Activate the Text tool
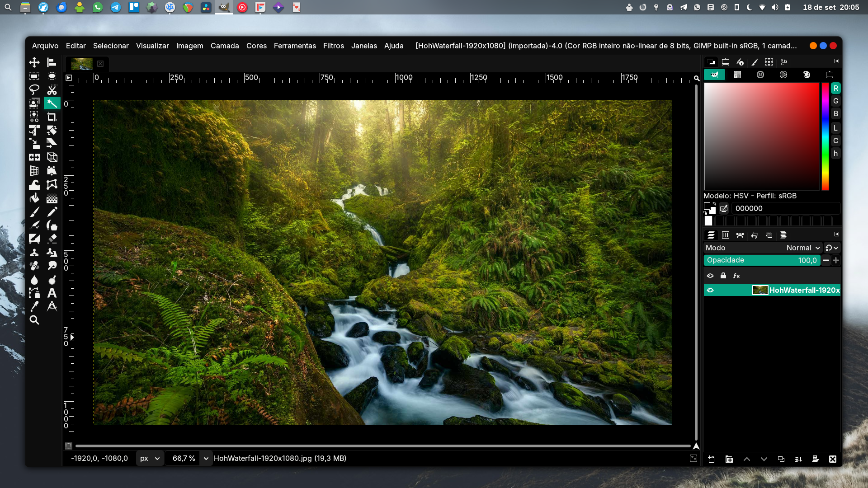868x488 pixels. click(52, 293)
